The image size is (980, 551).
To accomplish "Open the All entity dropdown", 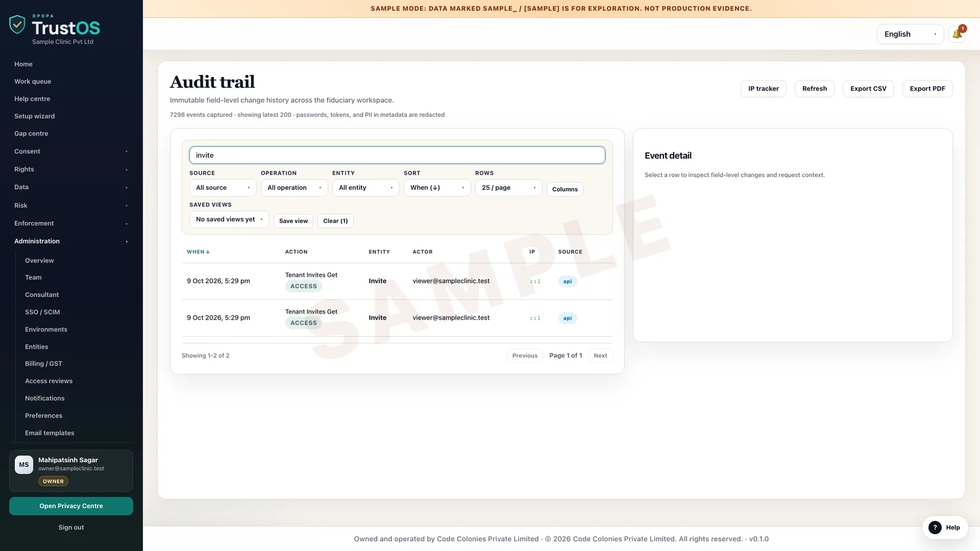I will coord(366,188).
